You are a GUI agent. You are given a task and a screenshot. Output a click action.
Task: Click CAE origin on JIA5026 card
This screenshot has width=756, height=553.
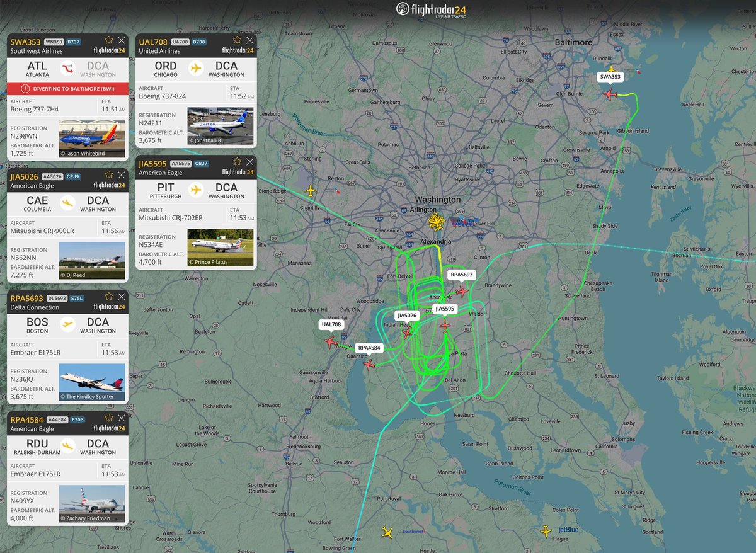coord(38,201)
